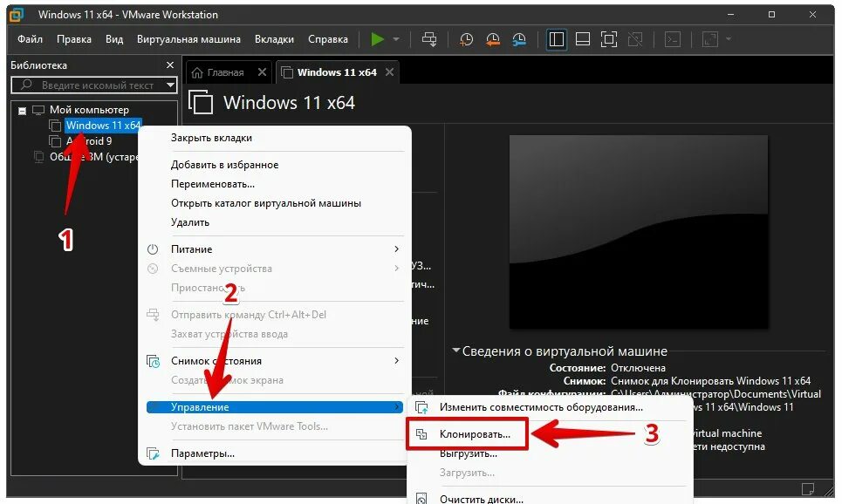Click the status bar message log icon
This screenshot has height=504, width=842.
[808, 488]
